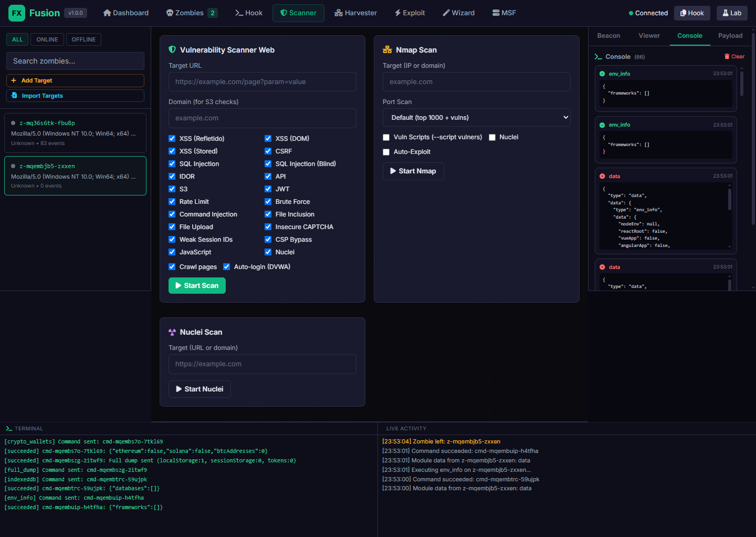Viewport: 756px width, 537px height.
Task: Toggle SQL Injection checkbox
Action: coord(172,164)
